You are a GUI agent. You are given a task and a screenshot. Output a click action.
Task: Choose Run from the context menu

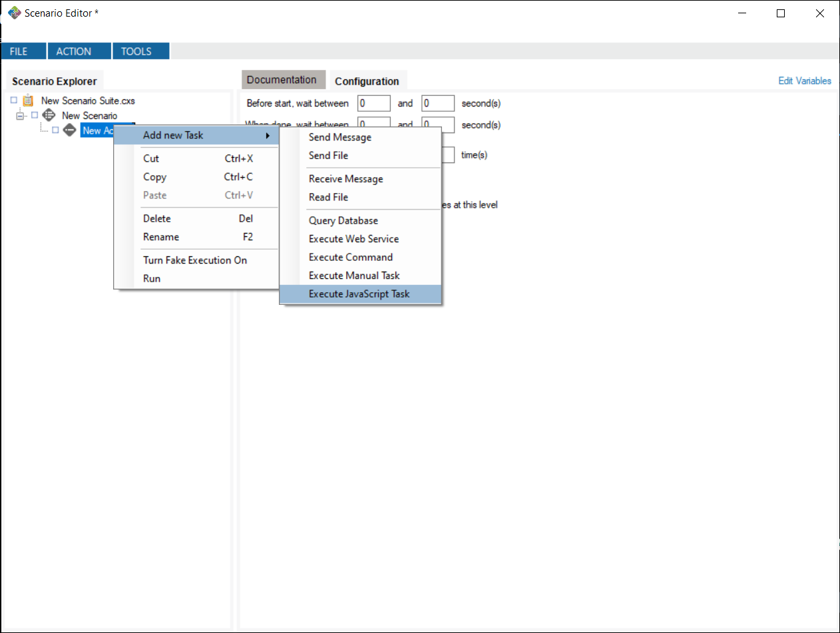point(198,278)
